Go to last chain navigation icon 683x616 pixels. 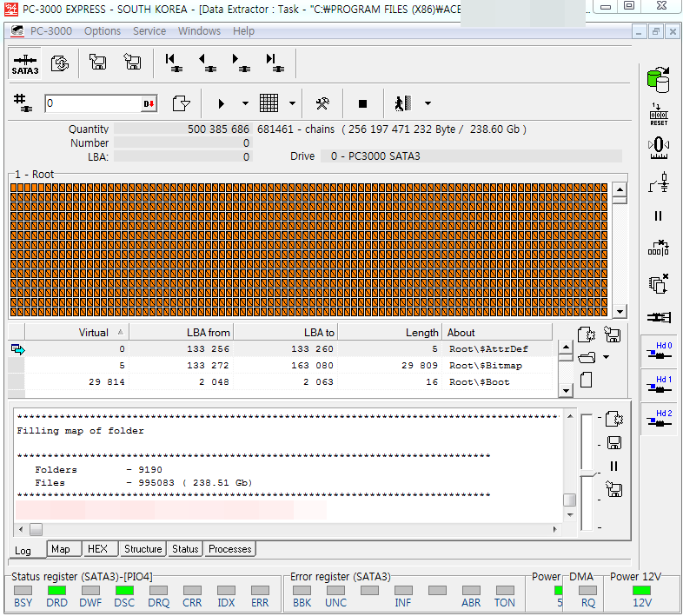click(274, 63)
